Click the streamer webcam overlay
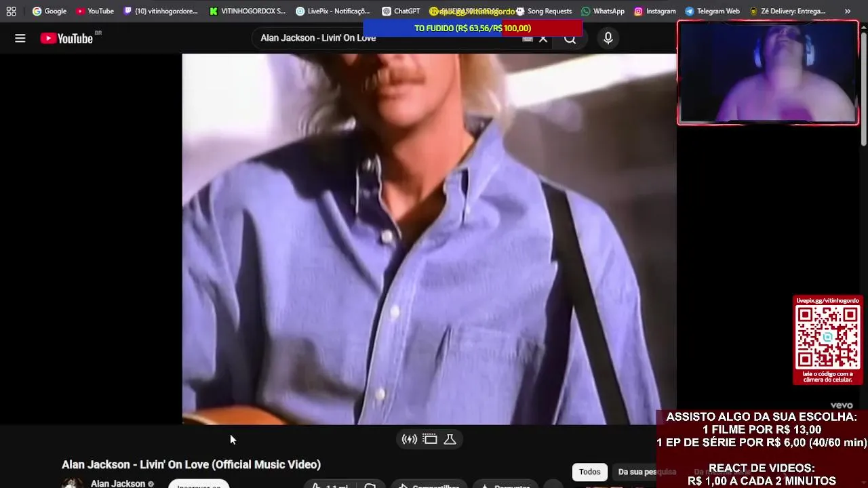Viewport: 868px width, 488px height. (x=768, y=73)
